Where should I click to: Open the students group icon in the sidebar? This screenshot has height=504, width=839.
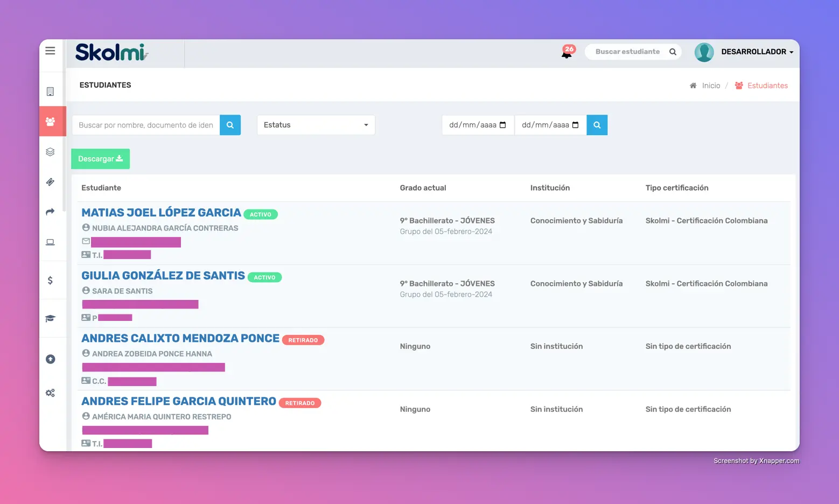tap(50, 122)
